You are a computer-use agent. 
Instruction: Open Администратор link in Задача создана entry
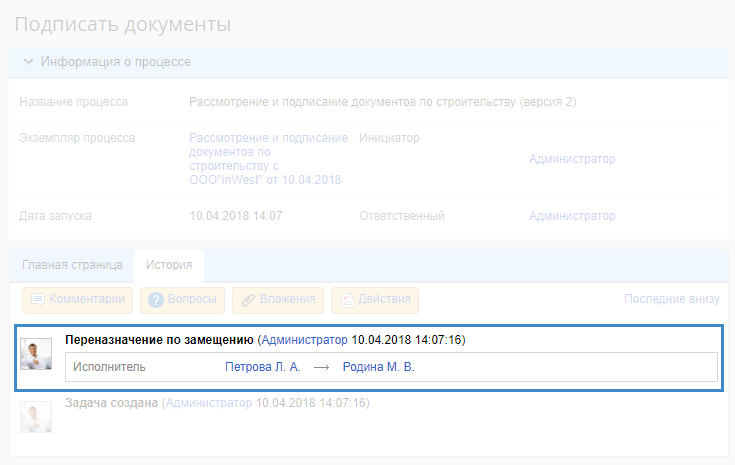coord(209,403)
